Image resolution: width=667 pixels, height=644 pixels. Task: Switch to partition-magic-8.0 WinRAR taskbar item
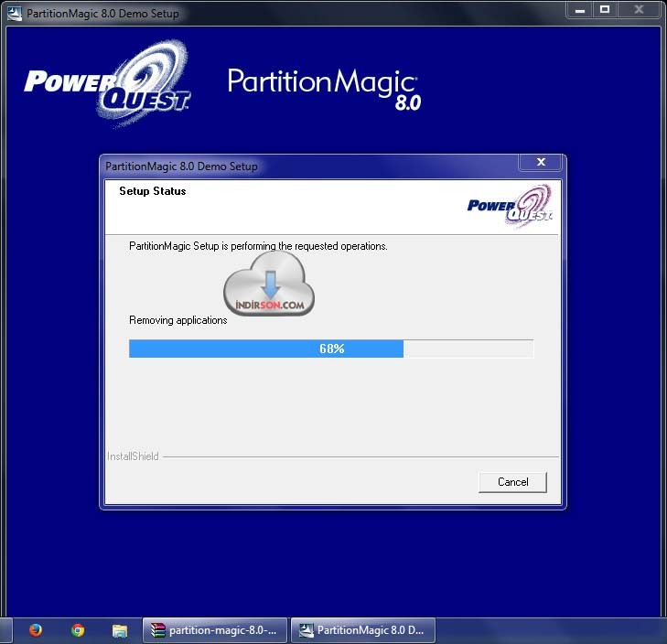pos(215,630)
